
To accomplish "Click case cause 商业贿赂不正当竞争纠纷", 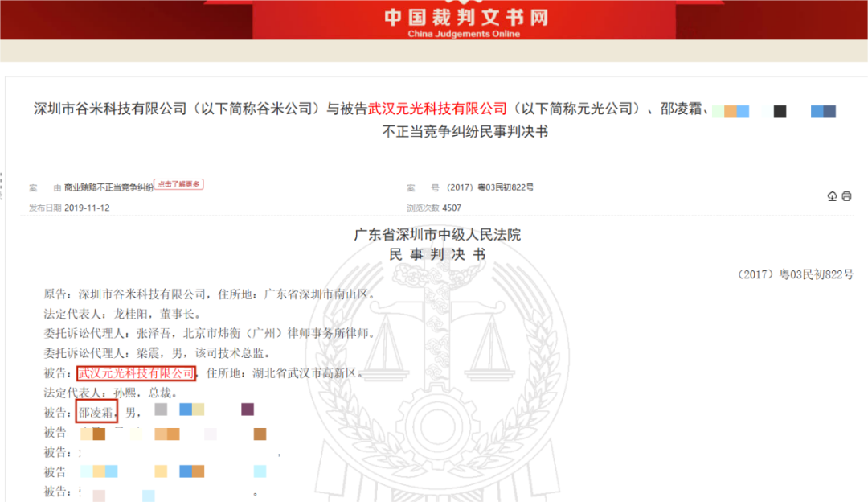I will 108,187.
